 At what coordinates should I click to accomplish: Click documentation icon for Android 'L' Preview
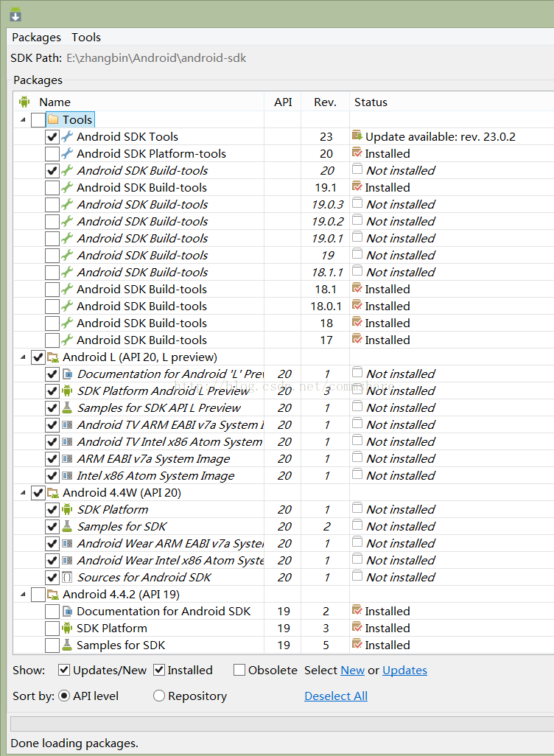point(68,374)
